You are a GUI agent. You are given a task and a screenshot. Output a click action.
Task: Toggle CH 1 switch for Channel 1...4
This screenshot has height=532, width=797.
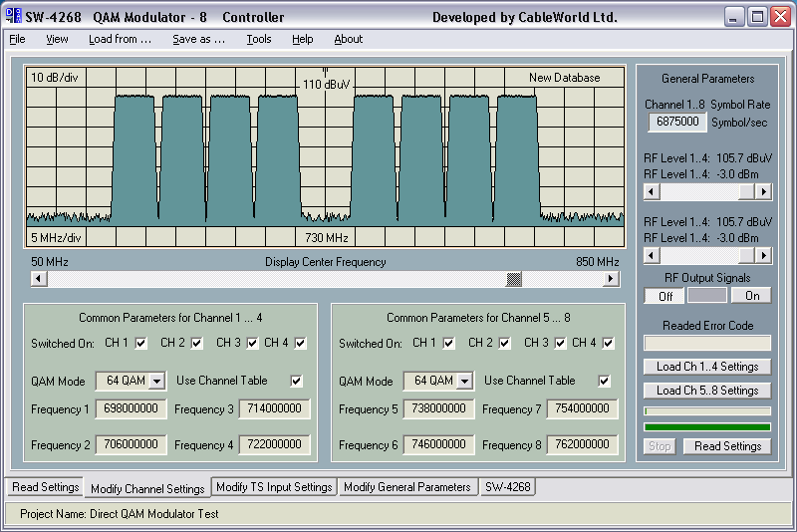click(140, 343)
